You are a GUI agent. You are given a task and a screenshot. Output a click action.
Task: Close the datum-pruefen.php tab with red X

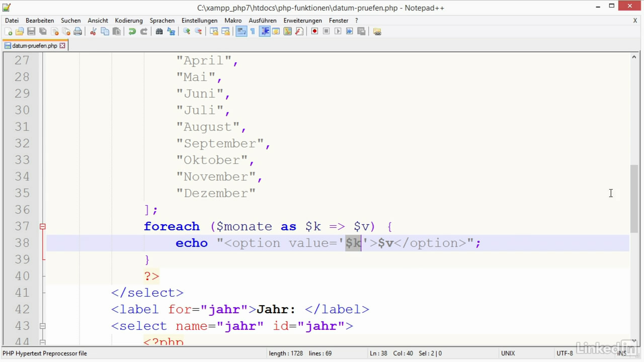pos(62,46)
